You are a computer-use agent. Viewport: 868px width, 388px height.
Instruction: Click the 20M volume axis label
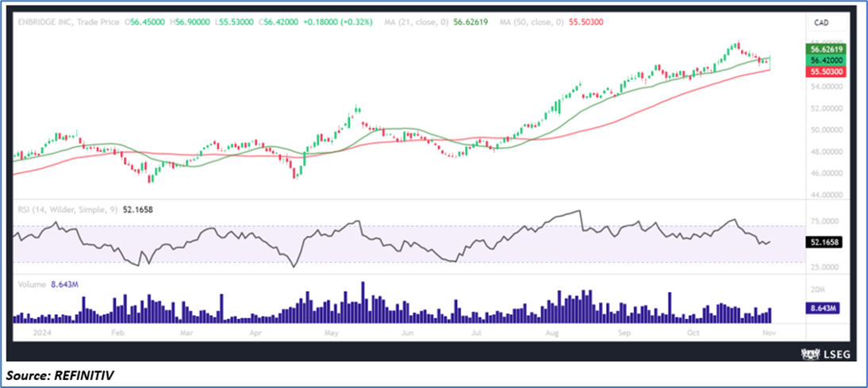coord(819,290)
